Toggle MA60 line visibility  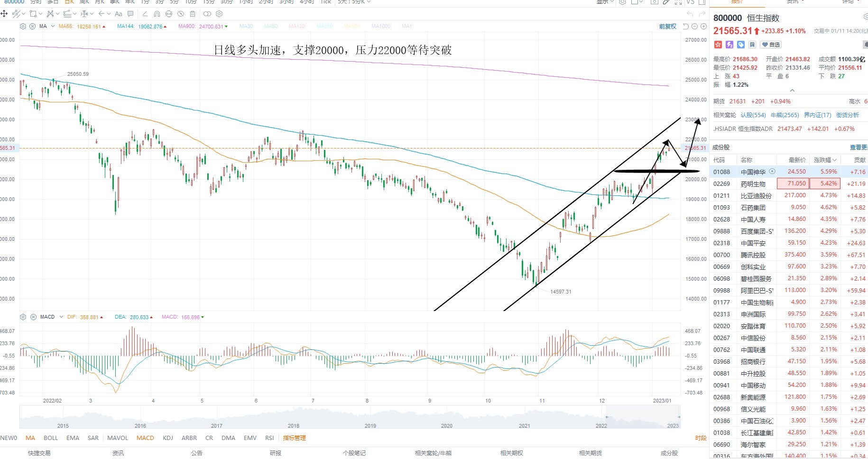tap(271, 27)
